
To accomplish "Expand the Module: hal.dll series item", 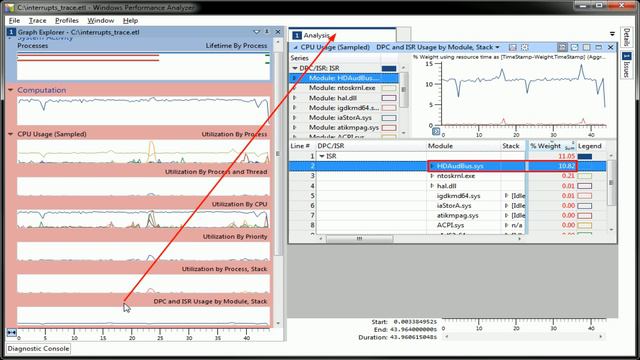I will 295,98.
